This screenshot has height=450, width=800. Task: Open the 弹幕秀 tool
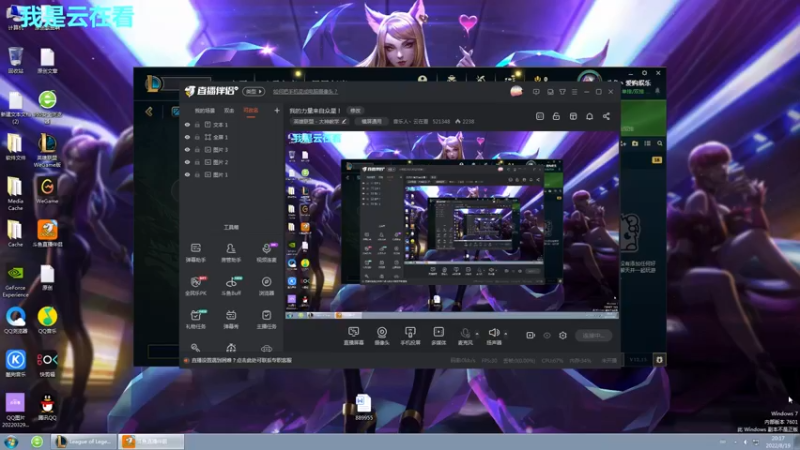(231, 319)
